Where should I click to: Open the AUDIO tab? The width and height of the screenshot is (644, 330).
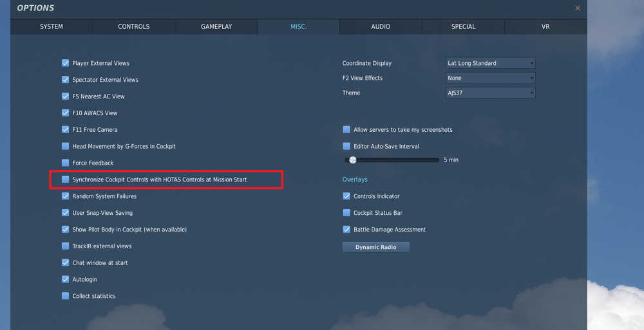pyautogui.click(x=381, y=26)
